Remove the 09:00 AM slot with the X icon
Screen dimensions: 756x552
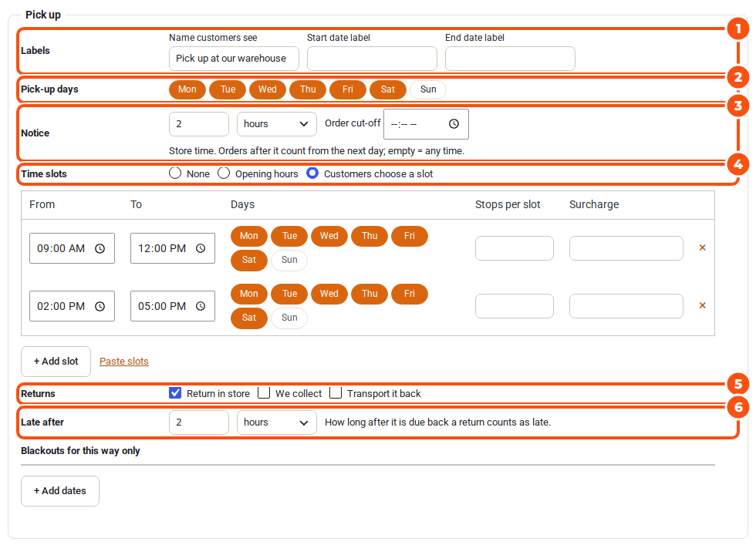pyautogui.click(x=703, y=247)
